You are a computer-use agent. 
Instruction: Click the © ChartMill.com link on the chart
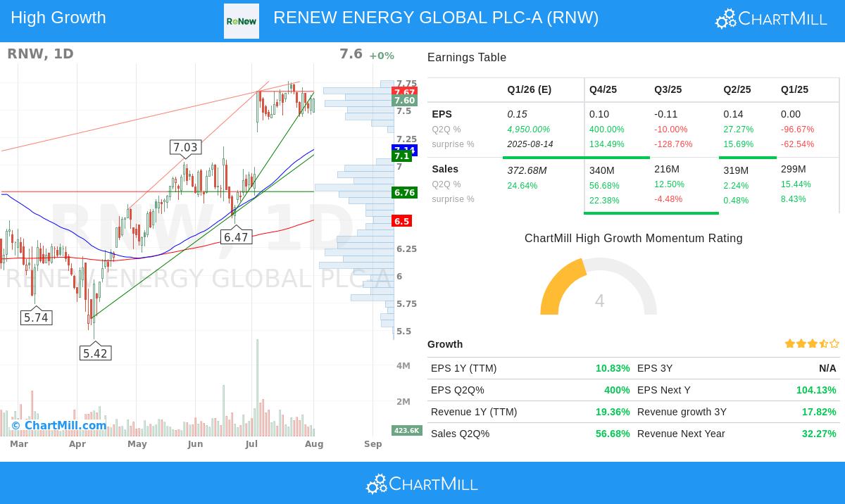[x=58, y=425]
